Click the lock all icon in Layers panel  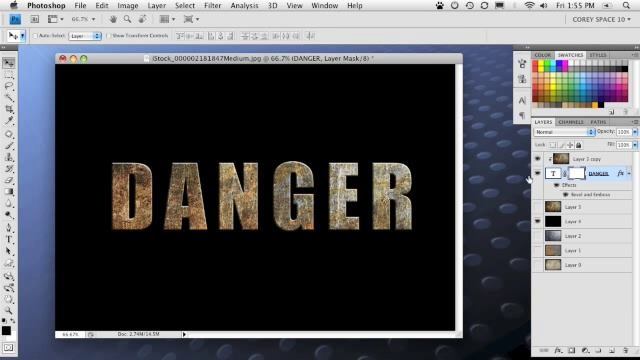(x=578, y=145)
